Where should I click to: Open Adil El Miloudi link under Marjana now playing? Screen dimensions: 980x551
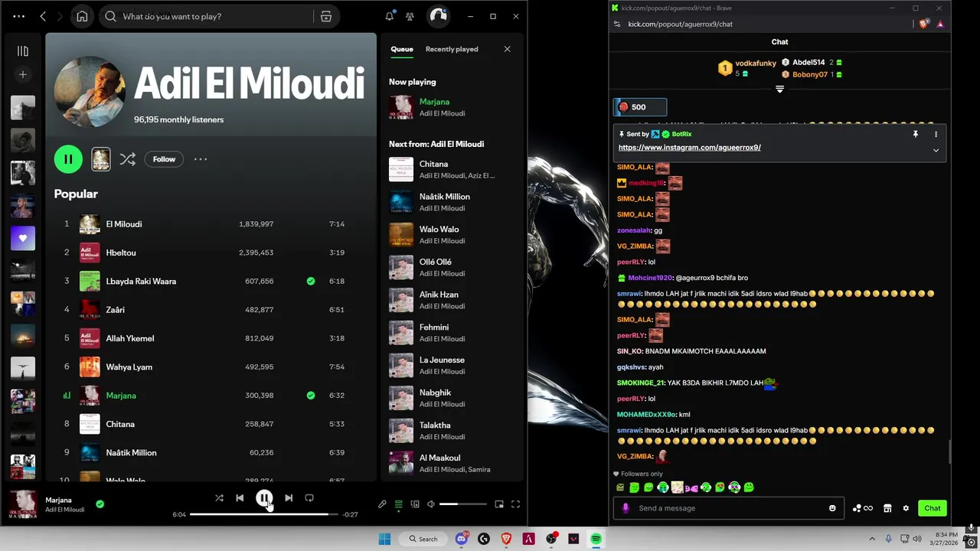(442, 113)
